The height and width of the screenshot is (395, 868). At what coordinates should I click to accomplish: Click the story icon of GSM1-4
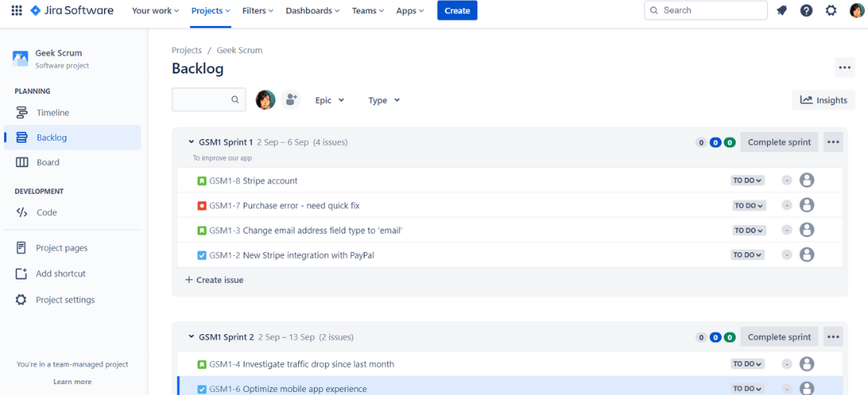click(202, 364)
